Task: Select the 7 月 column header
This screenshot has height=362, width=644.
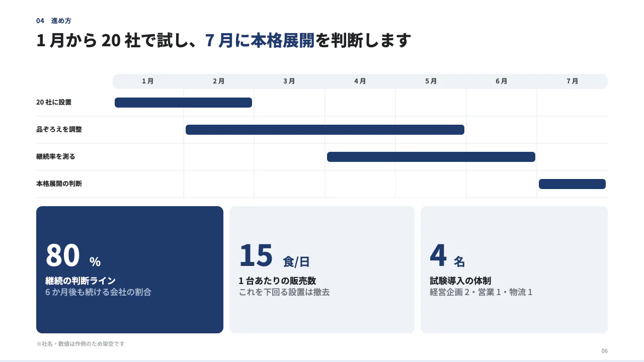Action: 573,81
